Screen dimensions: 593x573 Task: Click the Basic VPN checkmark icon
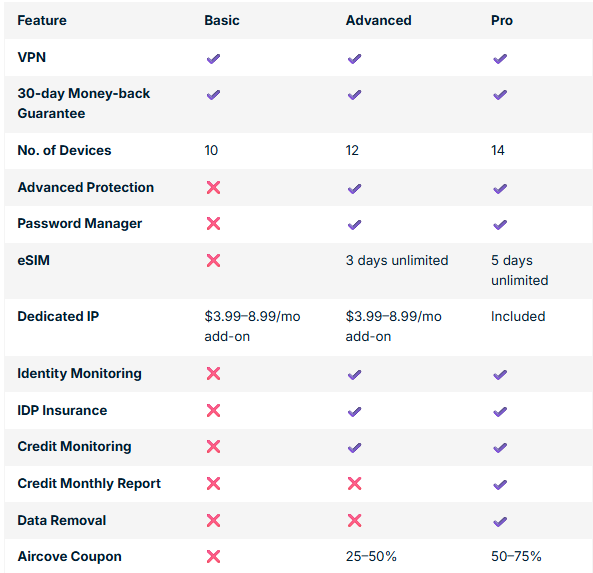tap(213, 59)
